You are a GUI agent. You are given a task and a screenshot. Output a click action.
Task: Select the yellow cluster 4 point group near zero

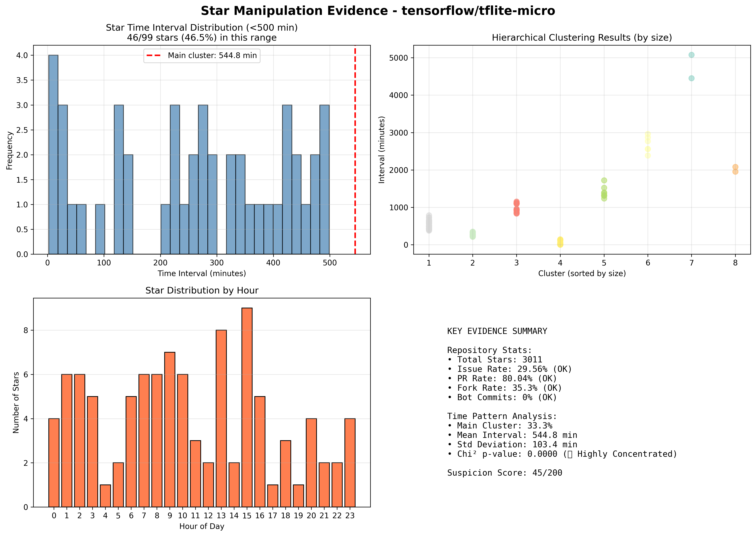click(x=560, y=242)
